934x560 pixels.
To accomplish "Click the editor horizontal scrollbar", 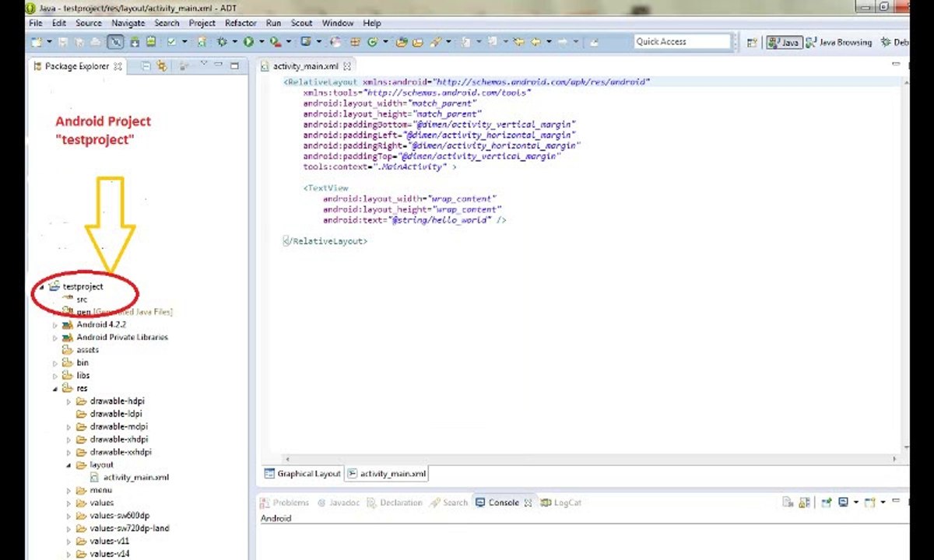I will [592, 460].
